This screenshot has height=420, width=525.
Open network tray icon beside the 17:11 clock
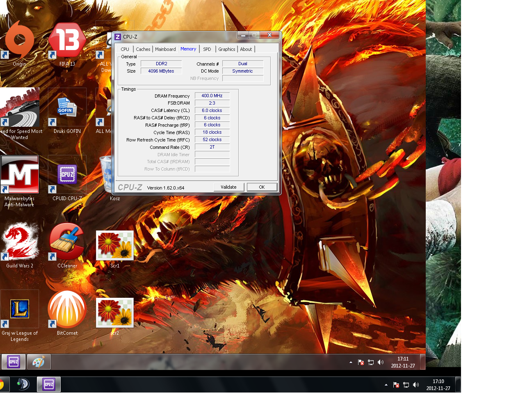tap(371, 362)
